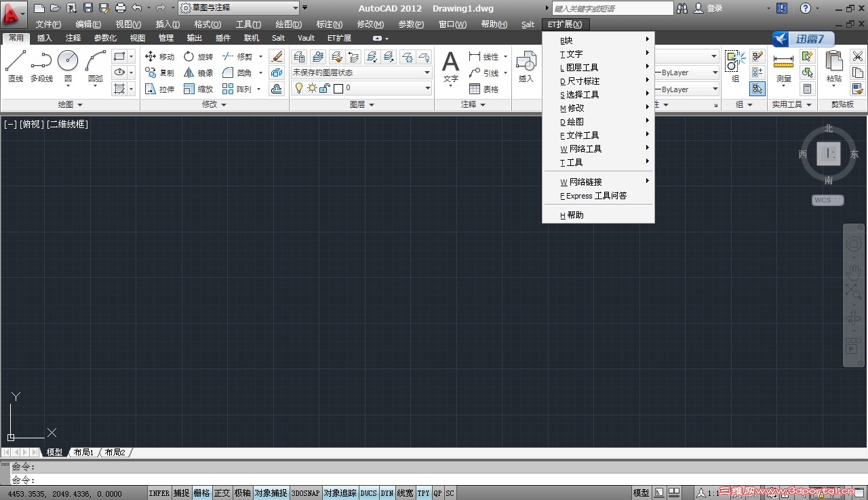The image size is (868, 500).
Task: Open the workspace dropdown 草图与注释
Action: pos(239,8)
